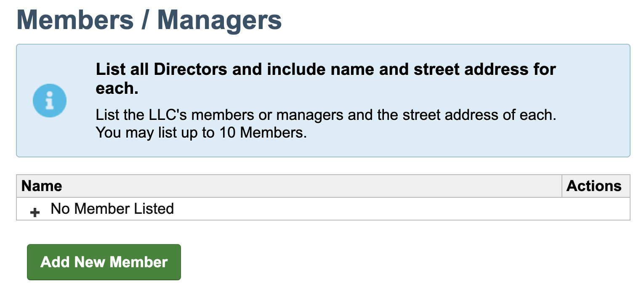Click the Members / Managers page heading
The image size is (644, 303).
[149, 19]
